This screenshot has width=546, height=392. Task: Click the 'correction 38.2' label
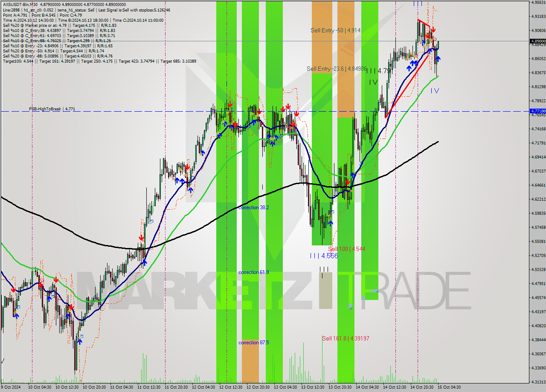(254, 208)
